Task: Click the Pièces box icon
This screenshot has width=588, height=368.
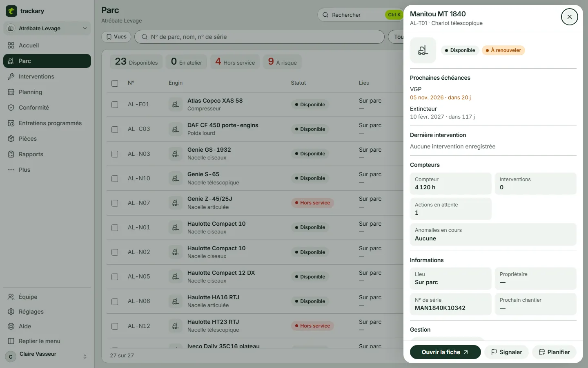Action: (x=11, y=139)
